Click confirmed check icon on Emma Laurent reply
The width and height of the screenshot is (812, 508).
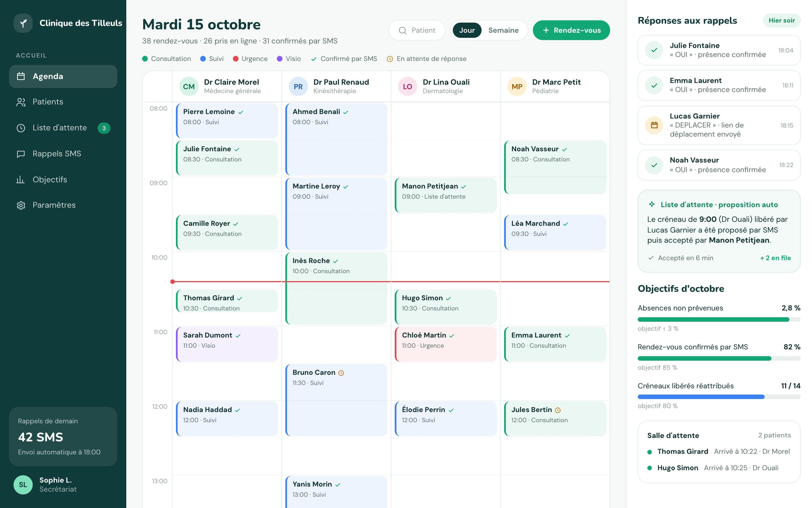[x=654, y=85]
